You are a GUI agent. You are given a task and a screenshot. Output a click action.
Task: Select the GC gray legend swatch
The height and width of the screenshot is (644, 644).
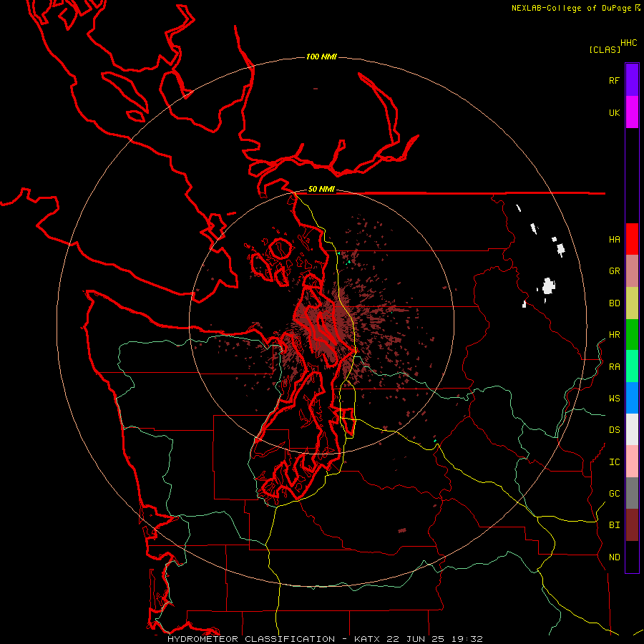click(x=632, y=493)
